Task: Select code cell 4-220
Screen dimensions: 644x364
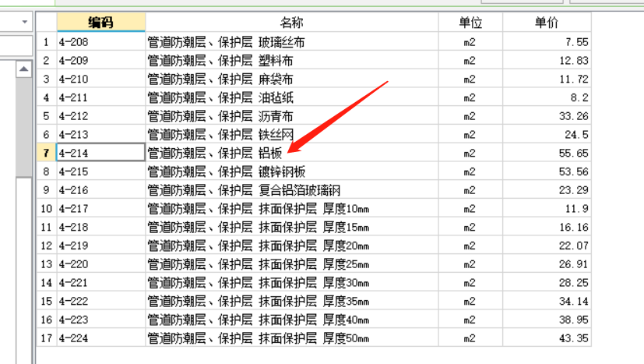Action: [101, 264]
